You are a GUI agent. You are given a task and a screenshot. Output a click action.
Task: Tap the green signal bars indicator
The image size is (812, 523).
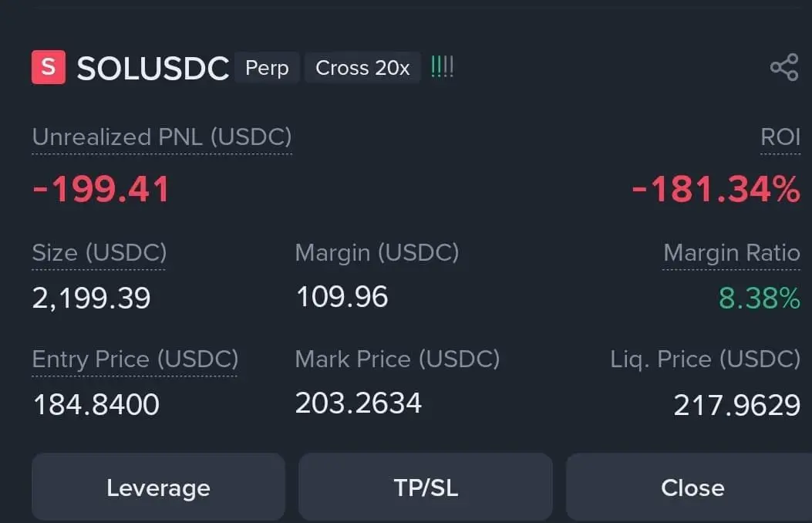click(443, 67)
